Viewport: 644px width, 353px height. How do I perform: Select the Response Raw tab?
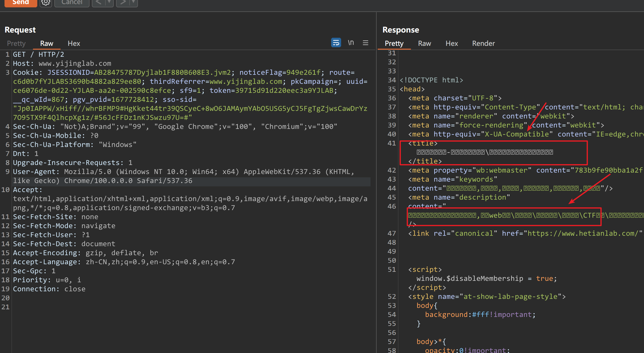click(x=424, y=43)
